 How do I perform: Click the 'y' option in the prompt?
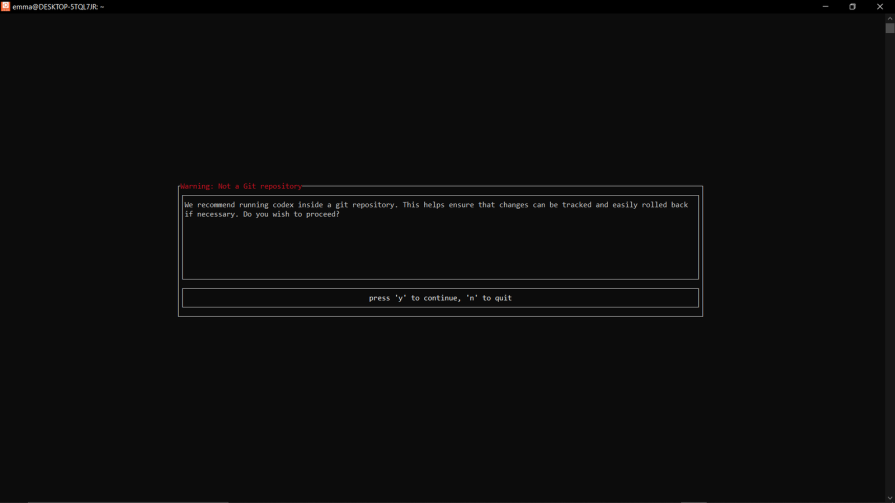(x=401, y=298)
